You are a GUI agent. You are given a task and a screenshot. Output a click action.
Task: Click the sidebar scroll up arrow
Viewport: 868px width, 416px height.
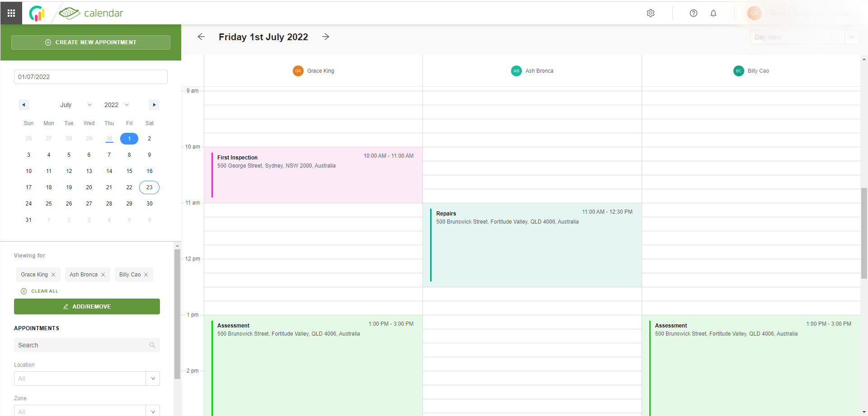coord(177,246)
